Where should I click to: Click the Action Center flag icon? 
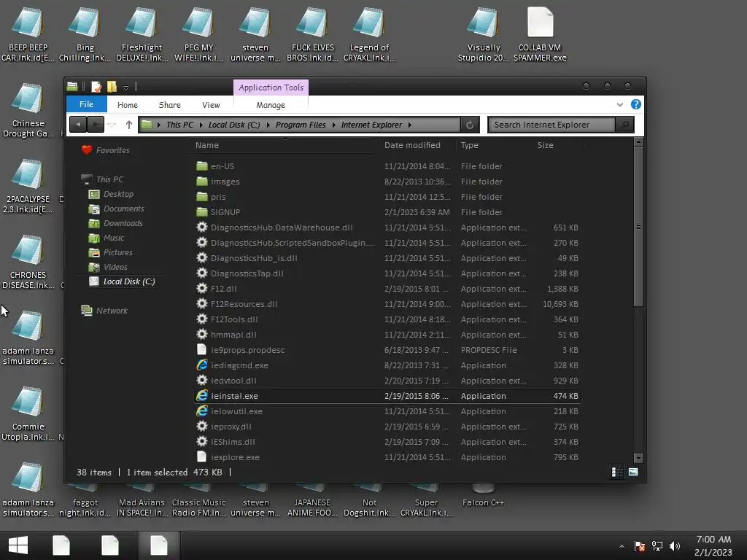tap(639, 546)
